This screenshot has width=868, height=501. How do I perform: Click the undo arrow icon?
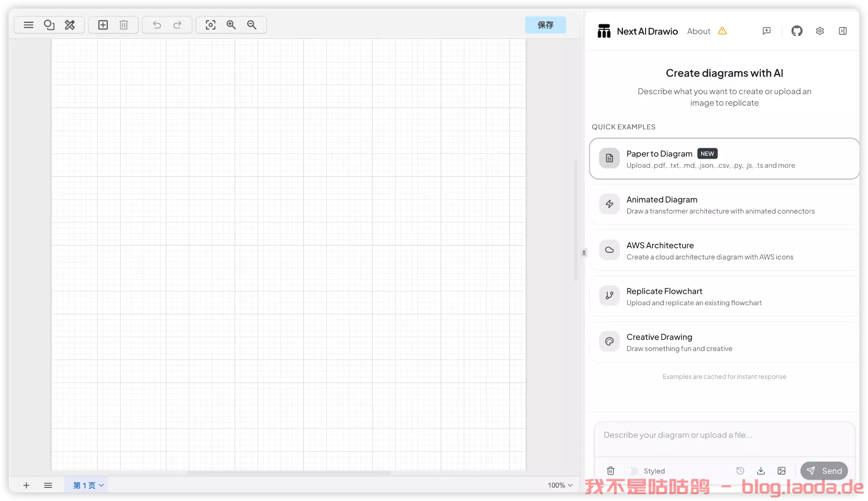coord(157,25)
